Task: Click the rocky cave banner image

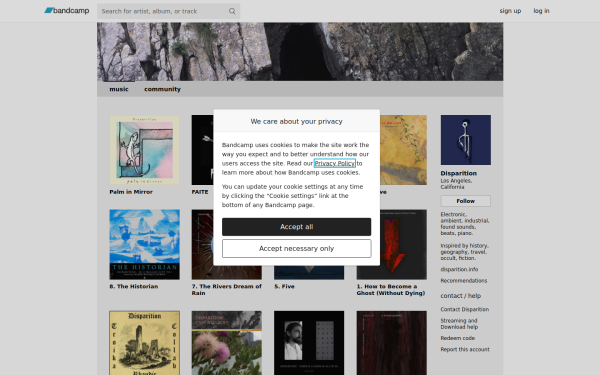Action: [300, 52]
